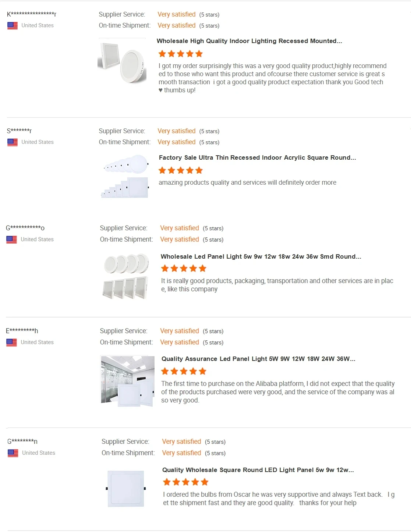Click review text beginning "amazing products quality"
The width and height of the screenshot is (411, 532).
pyautogui.click(x=247, y=183)
